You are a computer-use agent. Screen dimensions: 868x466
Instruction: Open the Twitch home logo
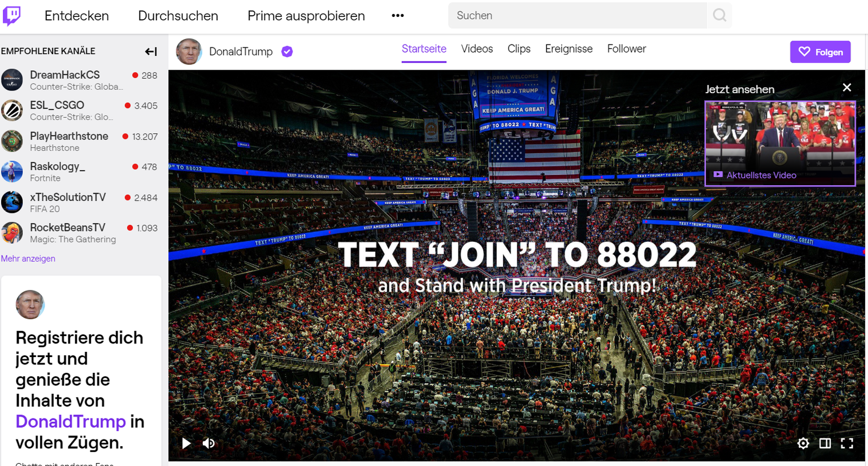(12, 16)
